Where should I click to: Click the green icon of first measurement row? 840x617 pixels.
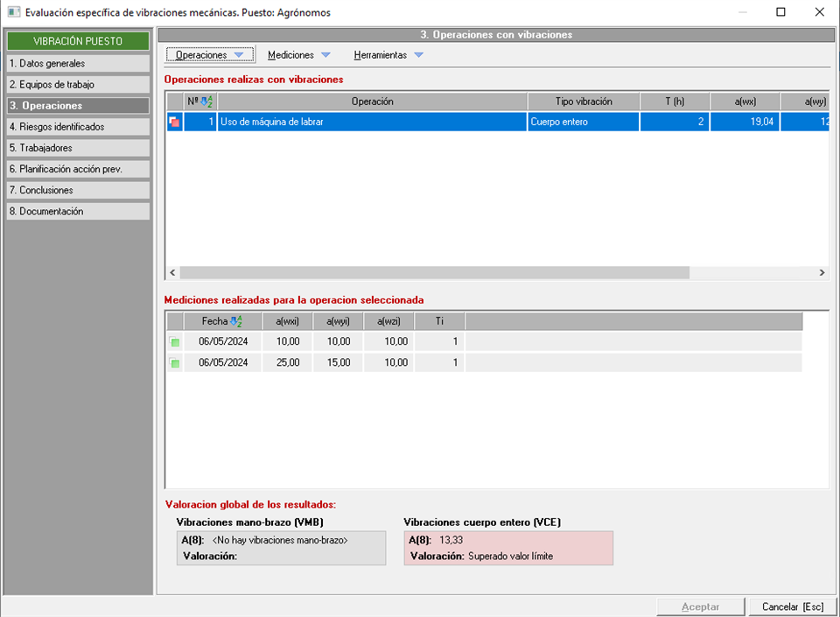pyautogui.click(x=174, y=341)
